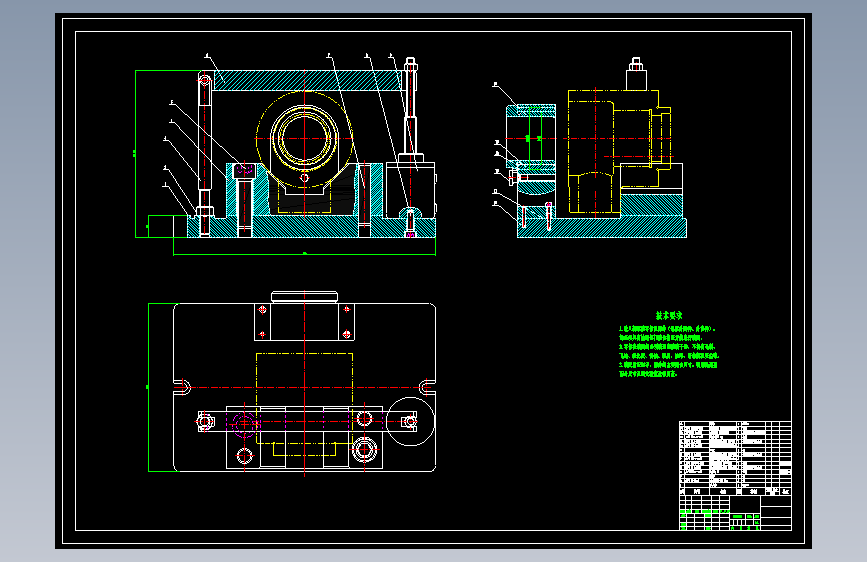This screenshot has width=867, height=562.
Task: Click the large white circle in top view
Action: click(x=410, y=422)
